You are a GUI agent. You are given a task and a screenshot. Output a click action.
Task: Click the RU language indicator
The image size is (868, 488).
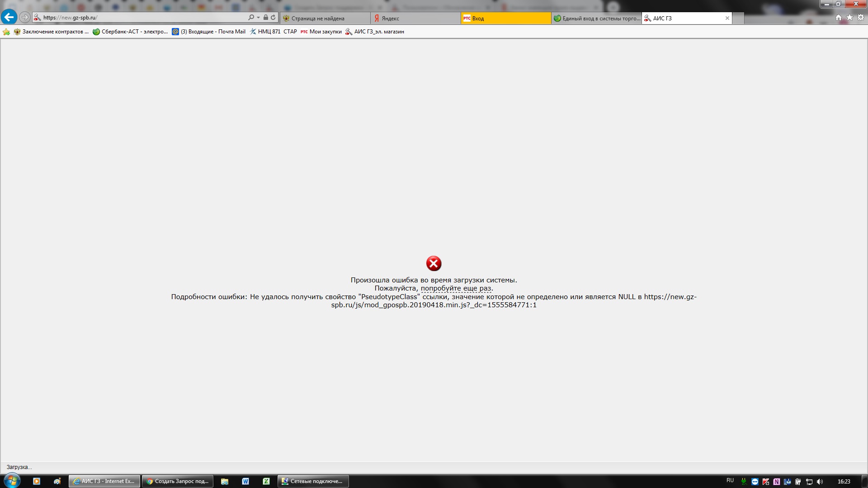coord(730,480)
